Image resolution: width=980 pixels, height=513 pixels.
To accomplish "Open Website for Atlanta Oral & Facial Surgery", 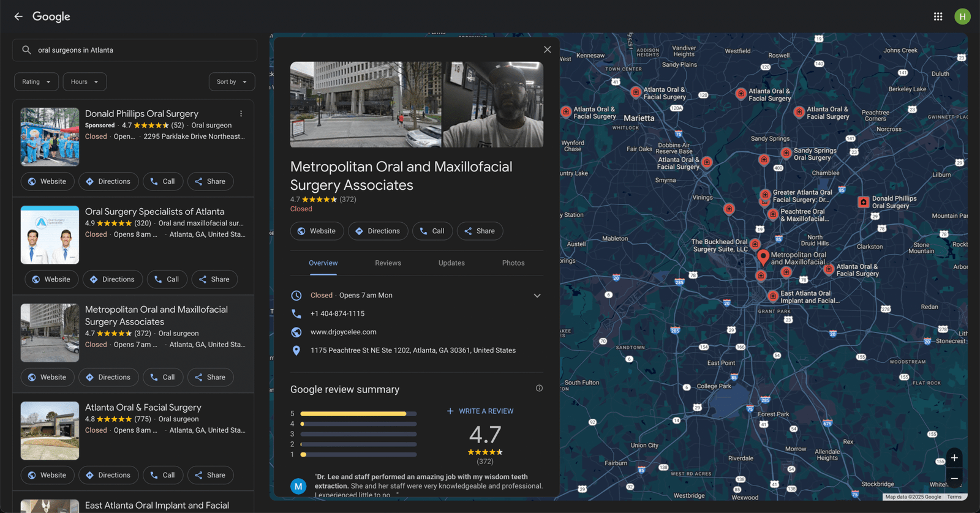I will [x=47, y=475].
